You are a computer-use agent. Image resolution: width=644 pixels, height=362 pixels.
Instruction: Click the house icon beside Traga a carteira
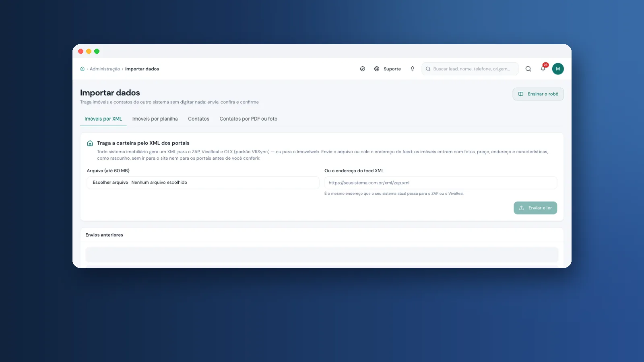[90, 143]
